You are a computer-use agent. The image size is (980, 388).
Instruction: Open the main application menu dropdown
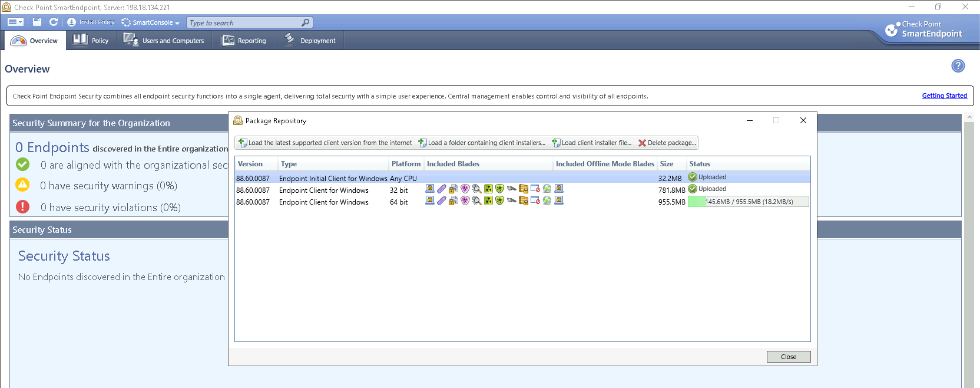(x=15, y=22)
